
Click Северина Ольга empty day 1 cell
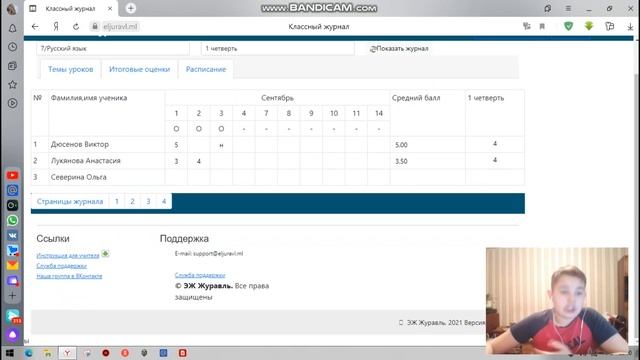176,177
